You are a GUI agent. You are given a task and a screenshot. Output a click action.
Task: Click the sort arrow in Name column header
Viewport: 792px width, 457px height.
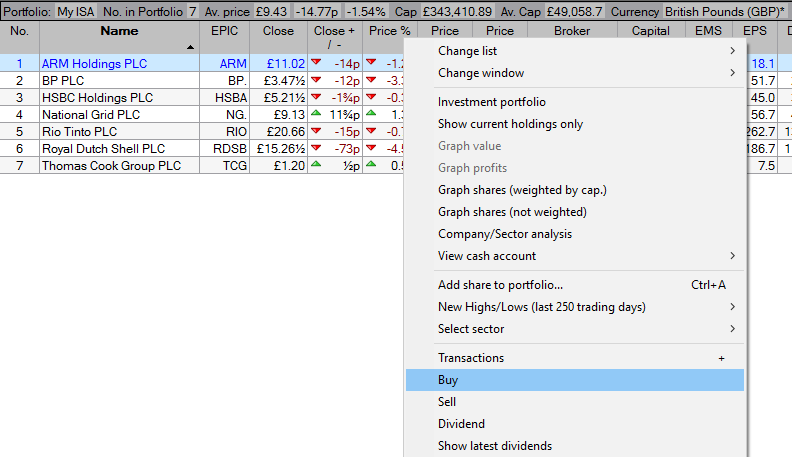point(191,47)
